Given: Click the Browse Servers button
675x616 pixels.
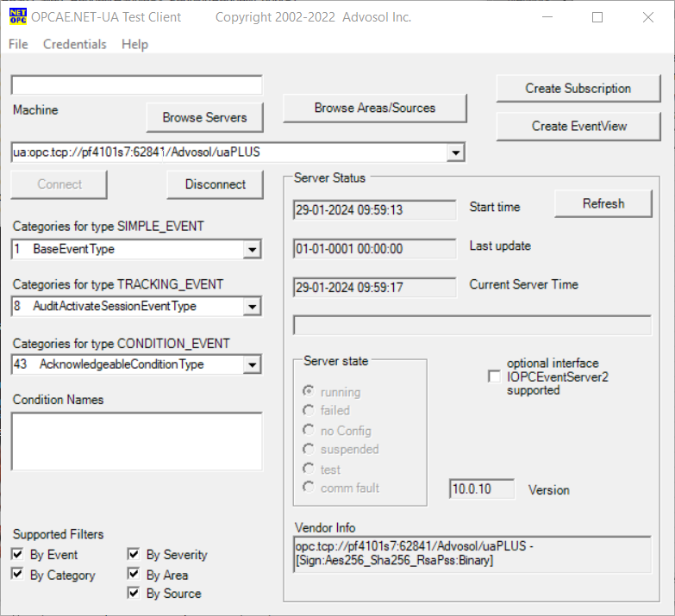Looking at the screenshot, I should pos(204,117).
